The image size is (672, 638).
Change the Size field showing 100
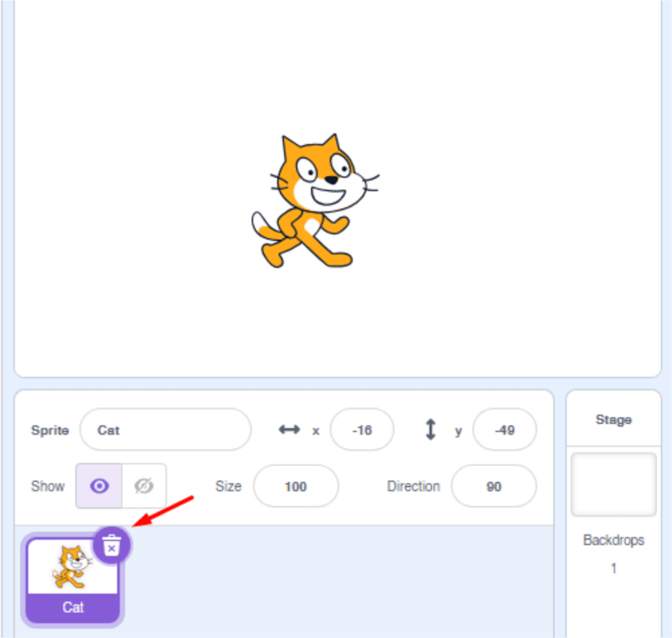click(x=296, y=486)
